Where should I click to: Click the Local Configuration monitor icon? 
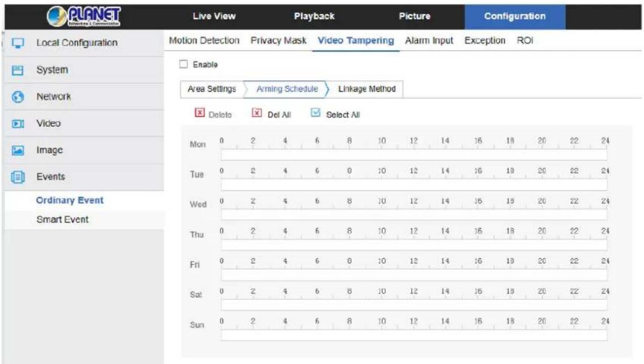(x=18, y=42)
